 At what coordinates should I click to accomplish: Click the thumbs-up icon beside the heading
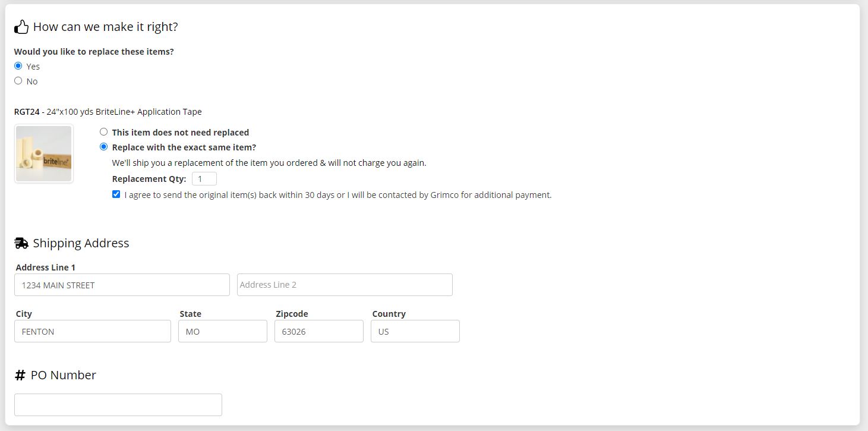[x=21, y=27]
